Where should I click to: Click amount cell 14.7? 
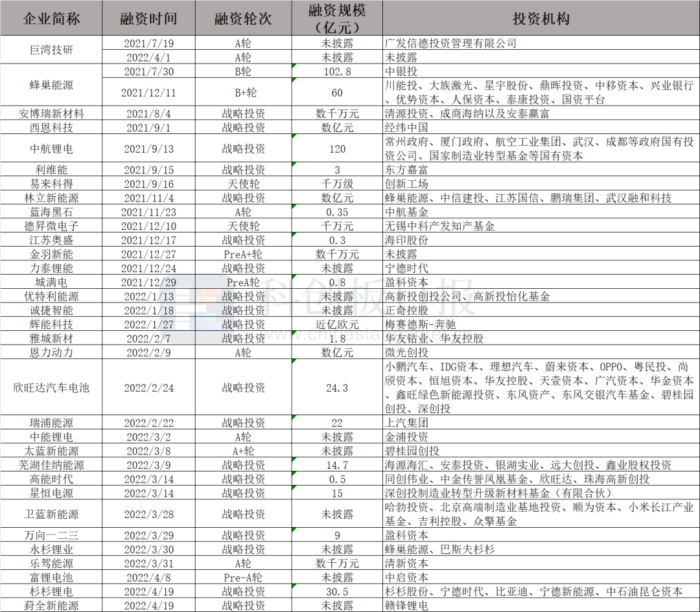point(337,465)
